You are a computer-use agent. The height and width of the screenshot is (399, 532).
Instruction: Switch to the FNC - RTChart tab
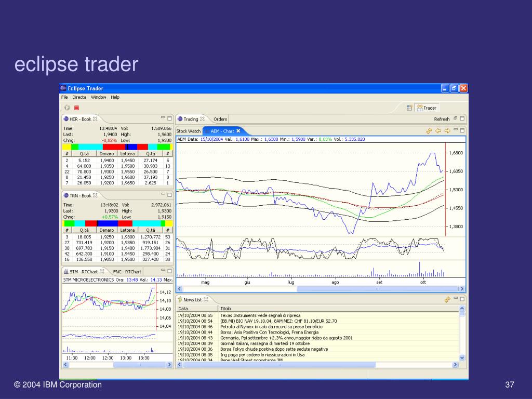[x=127, y=271]
